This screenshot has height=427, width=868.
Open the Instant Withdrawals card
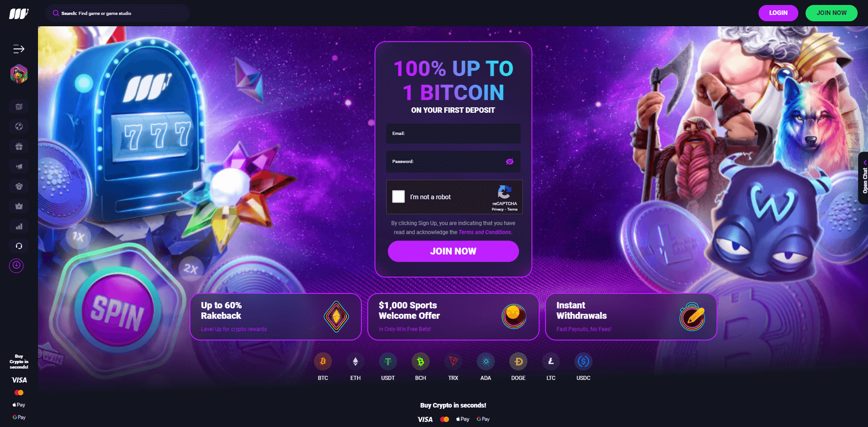point(631,317)
